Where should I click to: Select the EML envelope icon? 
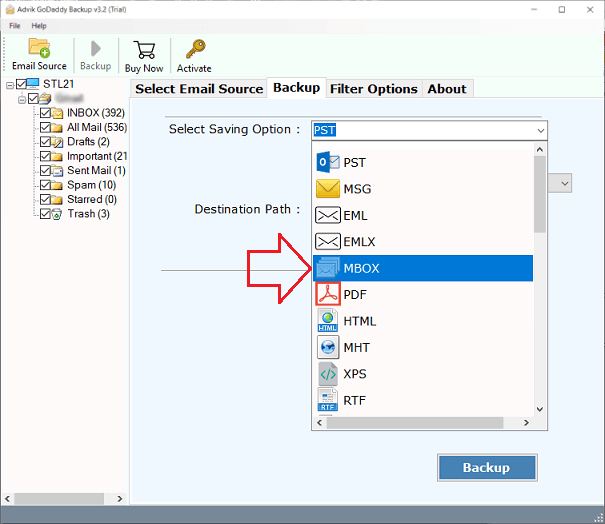(x=328, y=215)
